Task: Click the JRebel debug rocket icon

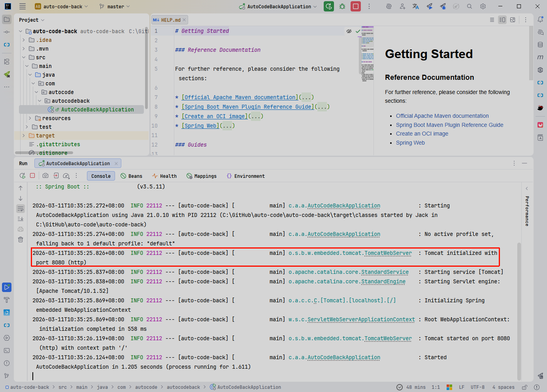Action: [x=443, y=6]
